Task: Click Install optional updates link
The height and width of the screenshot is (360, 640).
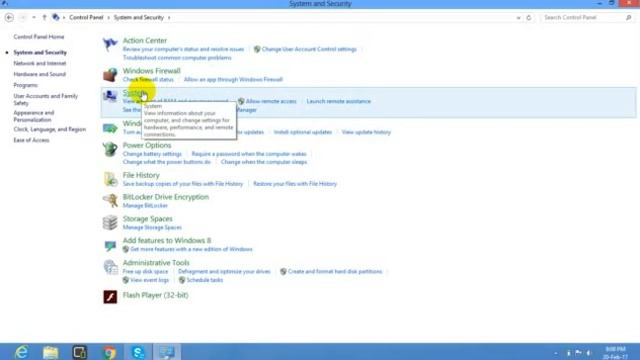Action: pos(303,132)
